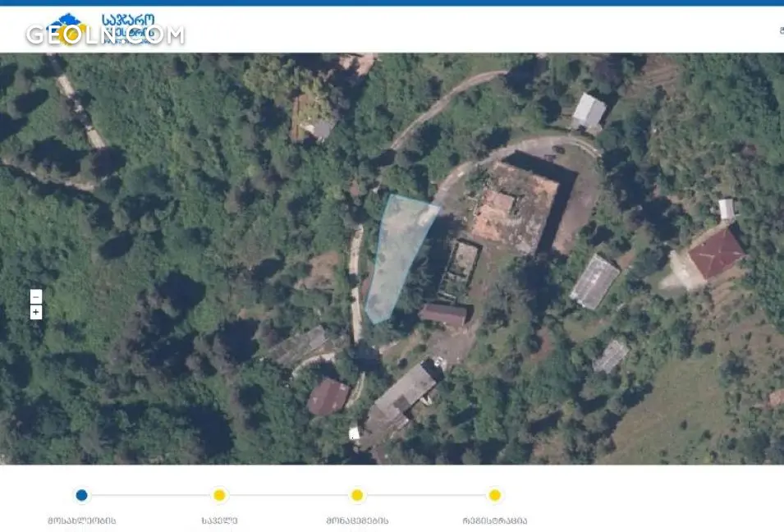Click the small brown-roofed shed below the parcel

pyautogui.click(x=444, y=314)
